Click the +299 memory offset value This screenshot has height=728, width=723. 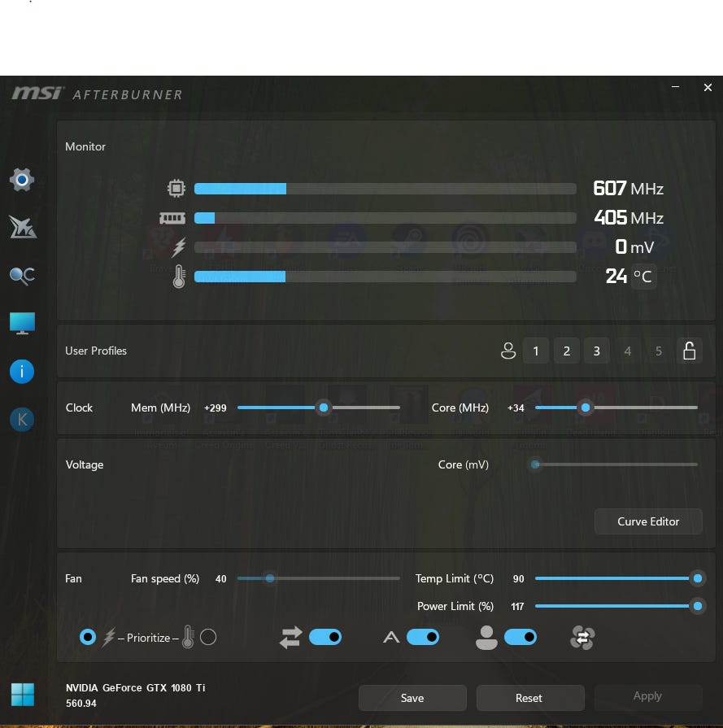coord(215,408)
